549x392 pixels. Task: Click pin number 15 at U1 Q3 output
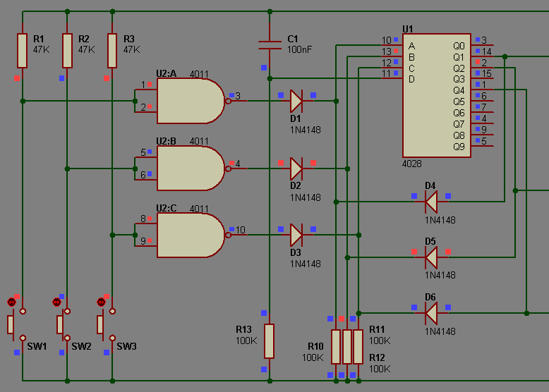pos(487,74)
